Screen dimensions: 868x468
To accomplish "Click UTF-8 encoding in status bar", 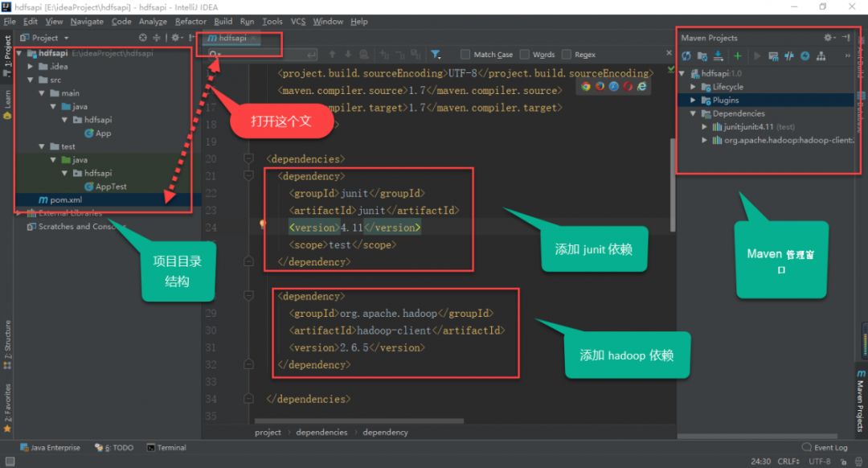I will [819, 462].
